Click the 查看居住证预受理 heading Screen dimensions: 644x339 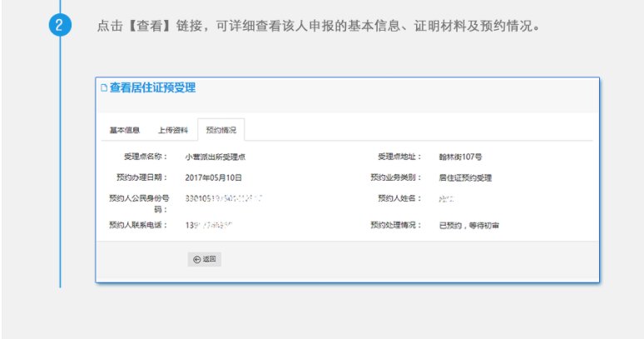(152, 87)
